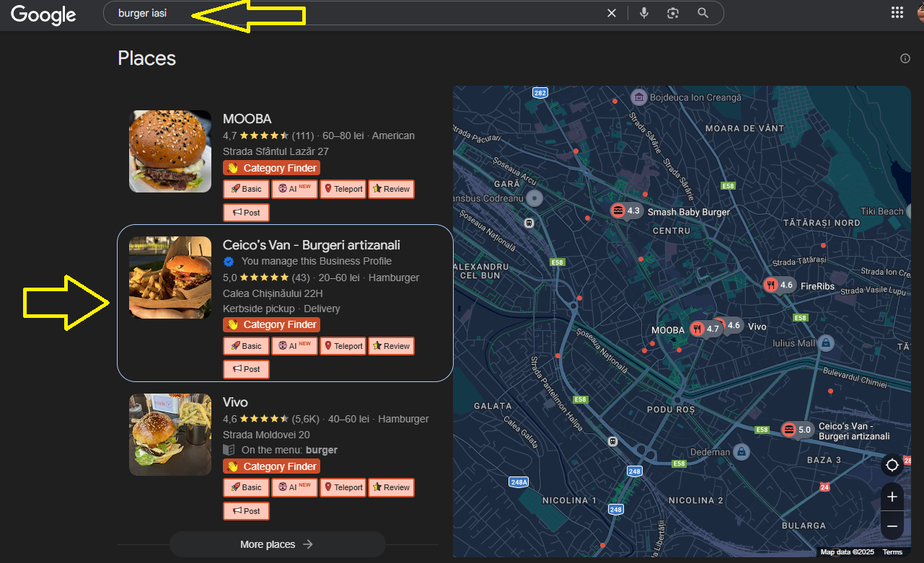Open Vivo burger photo thumbnail
The width and height of the screenshot is (924, 563).
170,435
